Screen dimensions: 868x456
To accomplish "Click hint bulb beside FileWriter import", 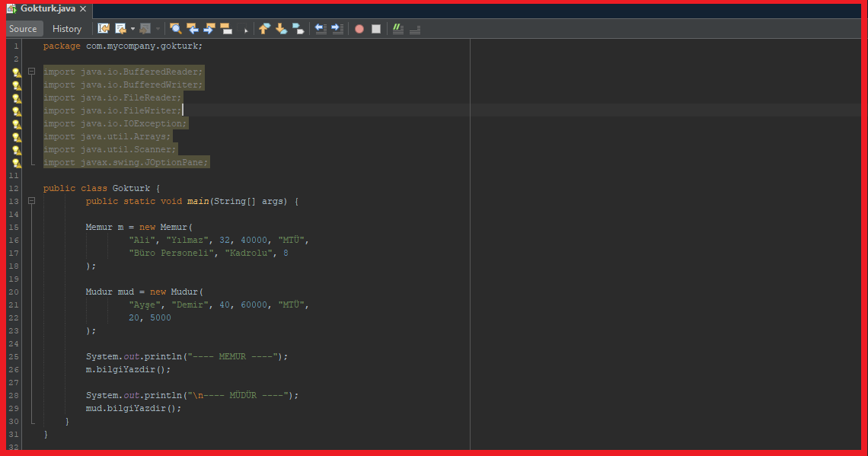I will (17, 111).
